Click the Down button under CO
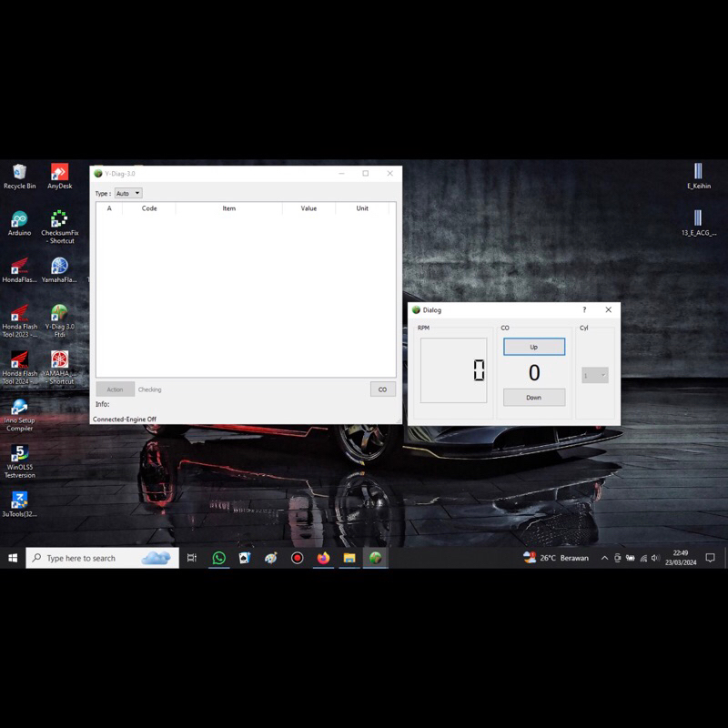This screenshot has width=728, height=728. coord(534,398)
